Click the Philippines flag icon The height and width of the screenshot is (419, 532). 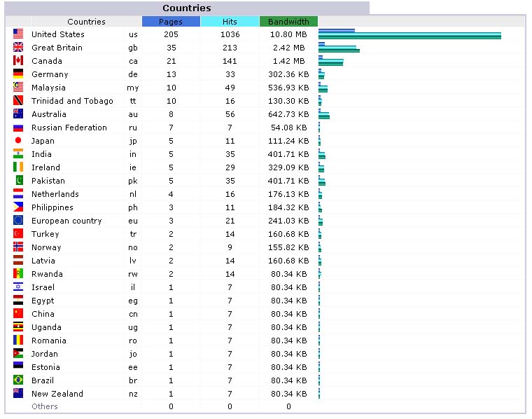18,207
